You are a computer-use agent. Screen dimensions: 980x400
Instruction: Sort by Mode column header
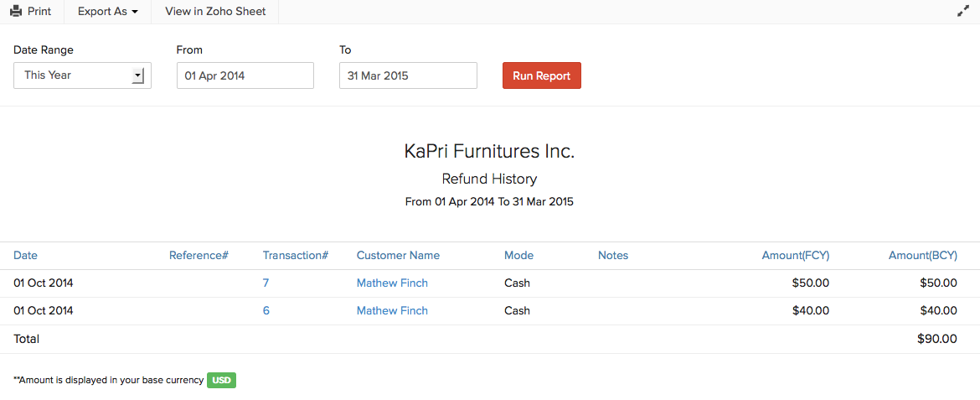pyautogui.click(x=518, y=256)
